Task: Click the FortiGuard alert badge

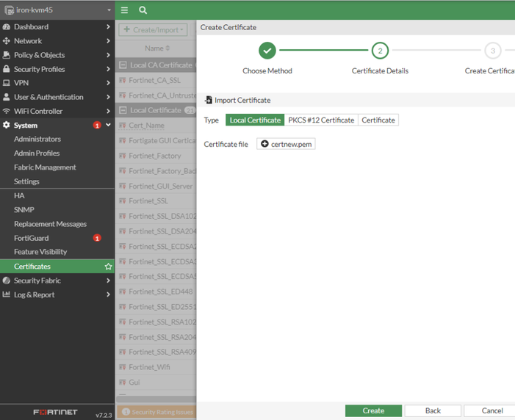Action: coord(97,238)
